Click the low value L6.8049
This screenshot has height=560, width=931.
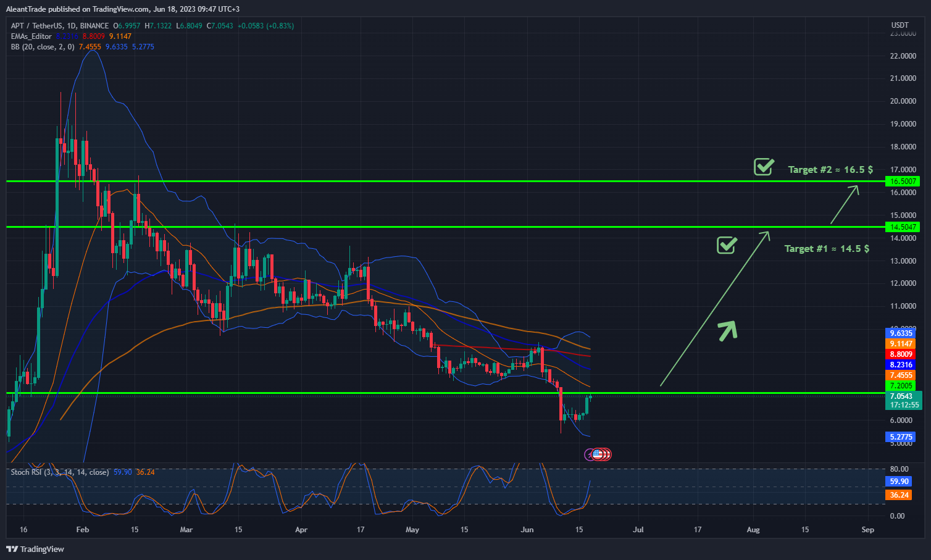190,26
